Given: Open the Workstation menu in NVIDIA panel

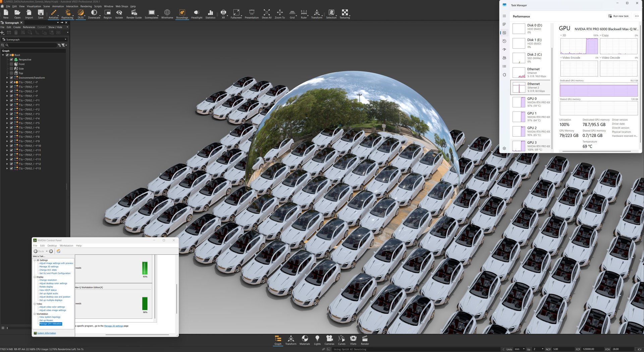Looking at the screenshot, I should (66, 246).
